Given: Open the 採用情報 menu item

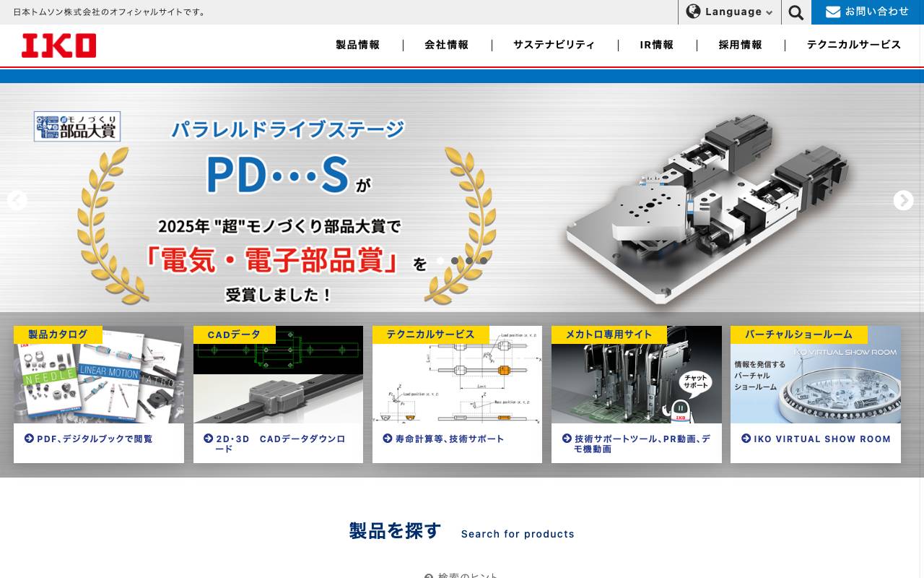Looking at the screenshot, I should point(740,45).
